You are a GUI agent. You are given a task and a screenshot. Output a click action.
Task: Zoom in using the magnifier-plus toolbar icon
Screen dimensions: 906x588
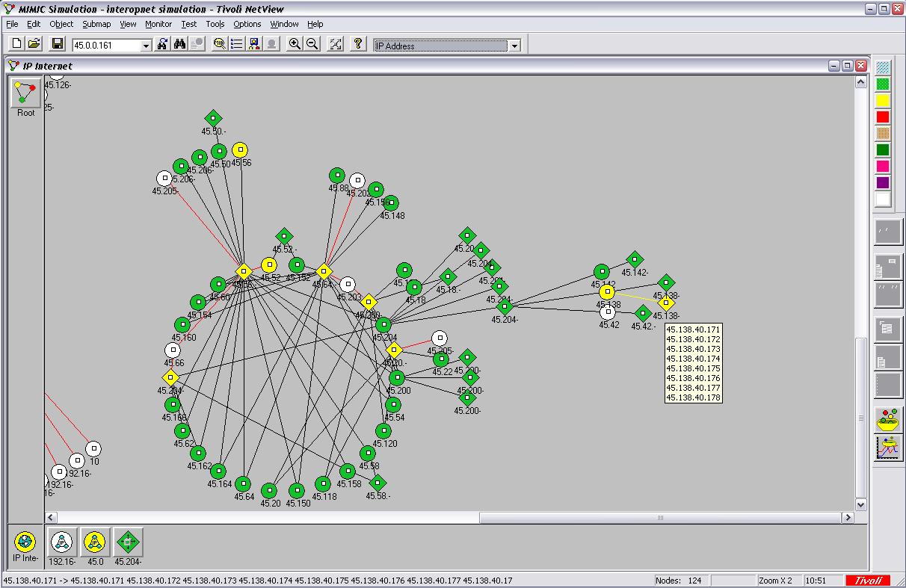click(295, 43)
